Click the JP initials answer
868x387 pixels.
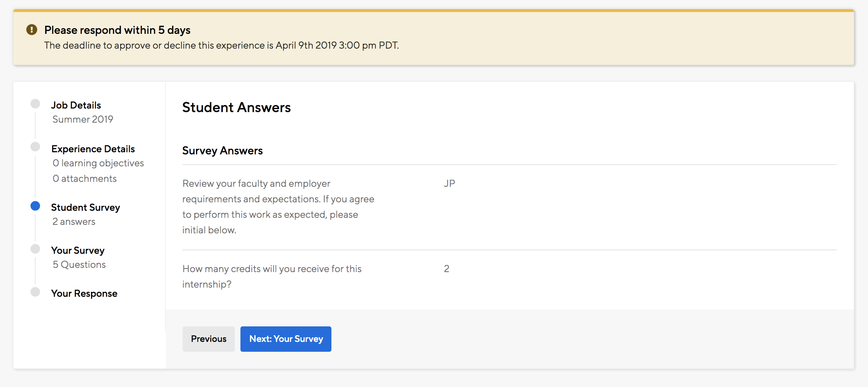pos(449,183)
